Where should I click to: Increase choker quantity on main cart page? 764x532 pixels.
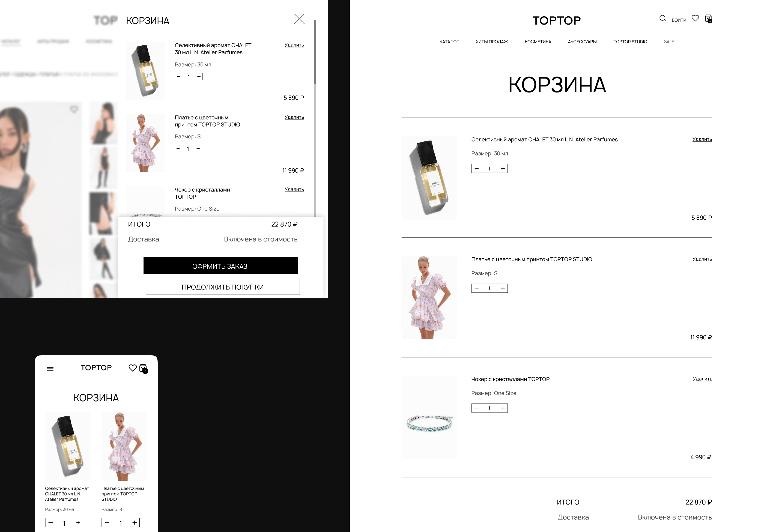coord(502,408)
